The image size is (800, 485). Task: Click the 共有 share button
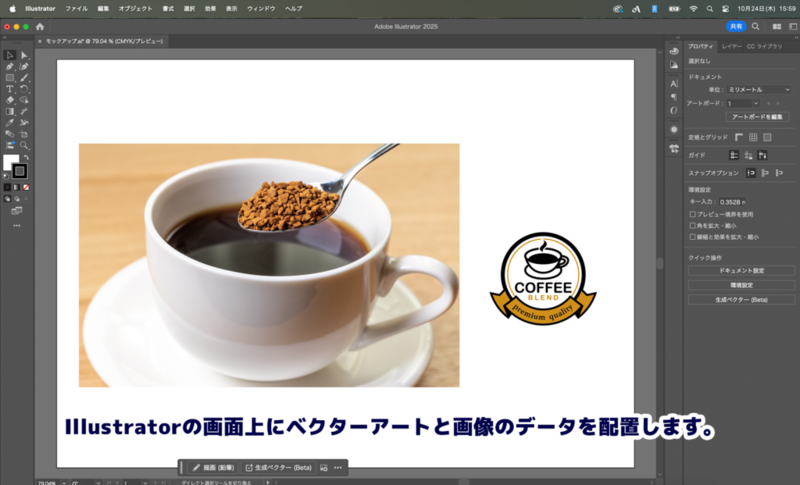click(736, 27)
